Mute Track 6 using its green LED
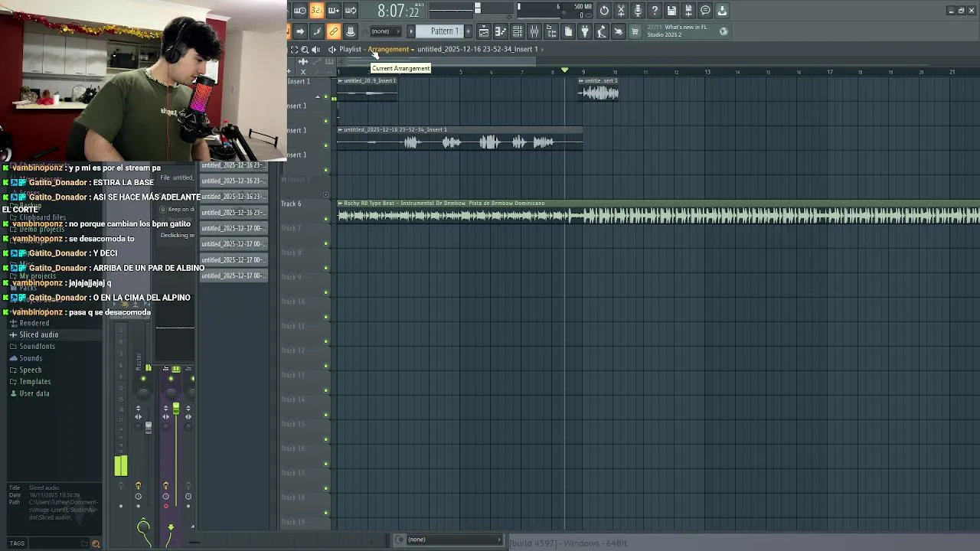Viewport: 980px width, 551px height. point(326,219)
